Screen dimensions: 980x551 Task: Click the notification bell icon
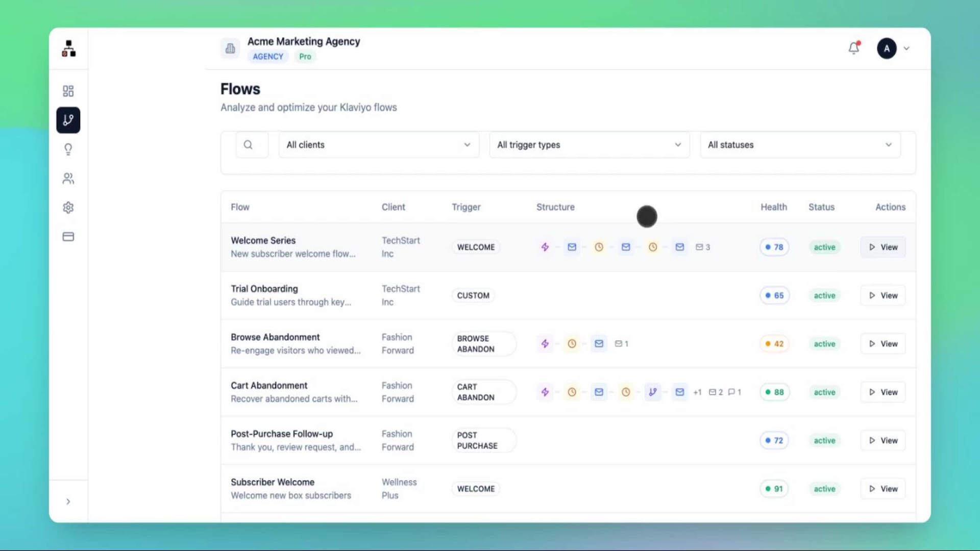(x=854, y=48)
